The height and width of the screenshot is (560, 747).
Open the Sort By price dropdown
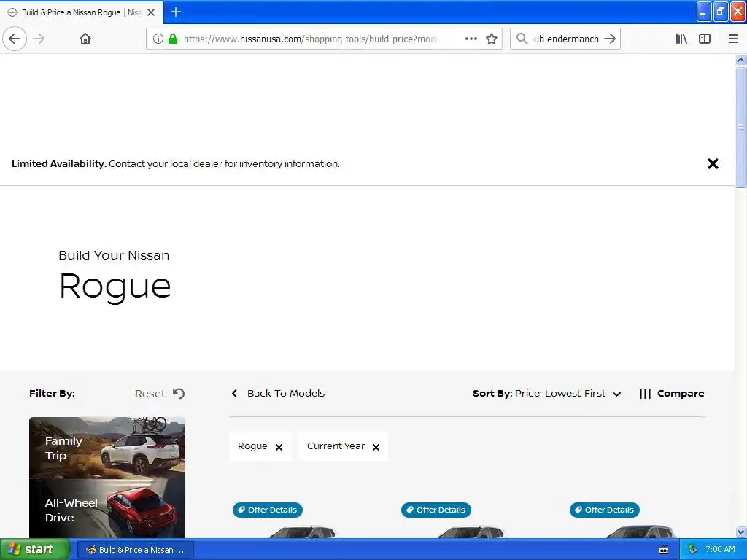click(547, 393)
